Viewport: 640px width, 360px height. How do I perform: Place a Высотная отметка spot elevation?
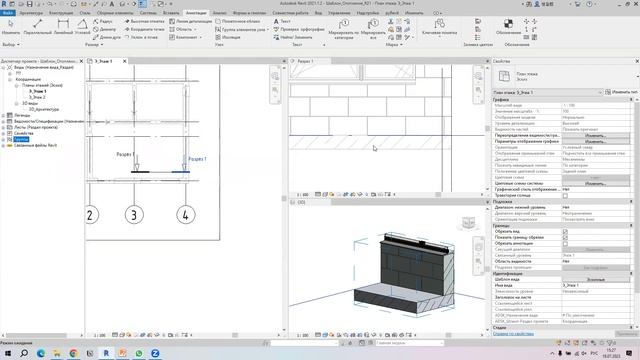click(x=144, y=21)
